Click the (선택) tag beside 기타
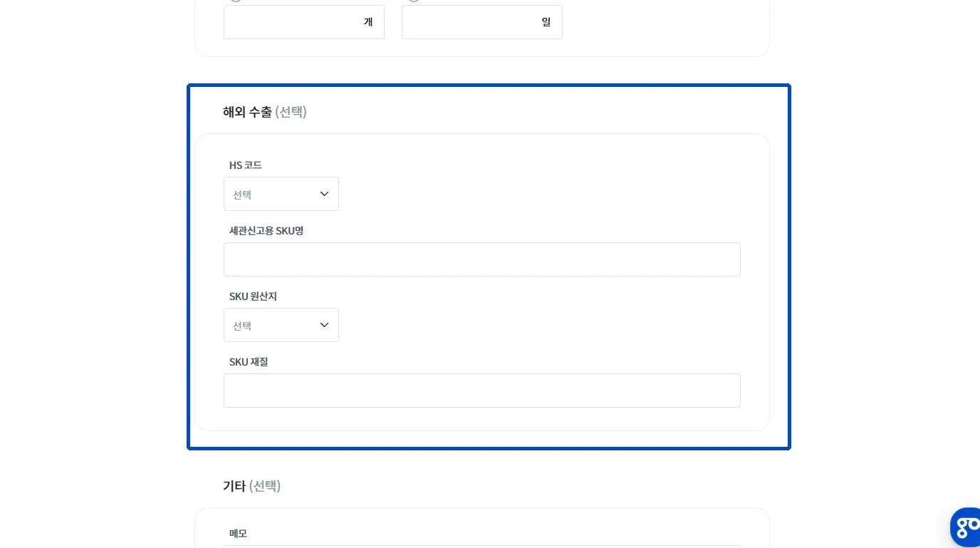The height and width of the screenshot is (548, 980). pyautogui.click(x=265, y=486)
